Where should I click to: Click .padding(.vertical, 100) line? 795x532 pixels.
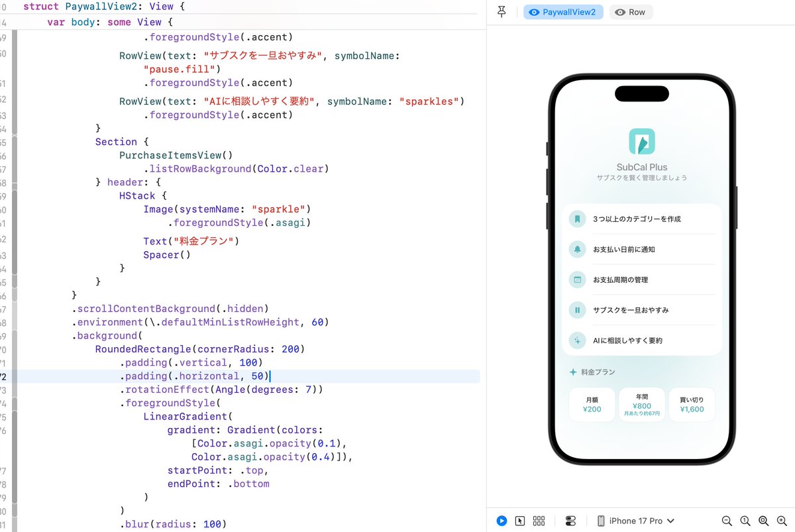pyautogui.click(x=191, y=362)
